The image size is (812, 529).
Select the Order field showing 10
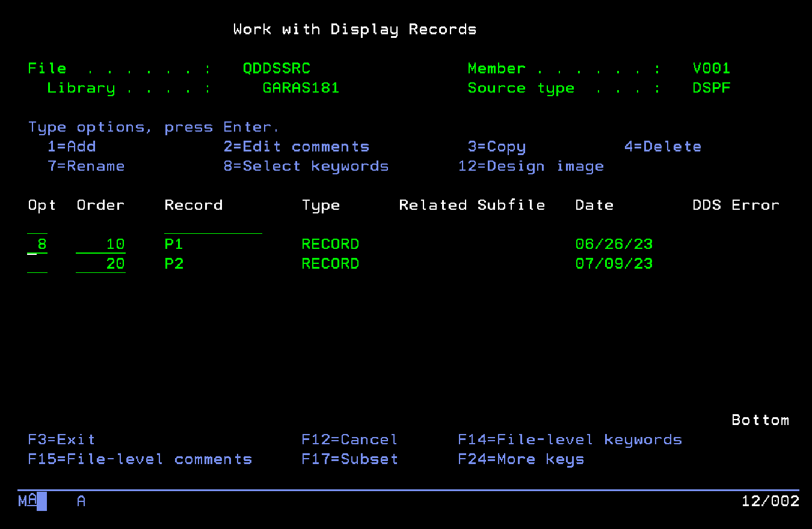tap(101, 245)
